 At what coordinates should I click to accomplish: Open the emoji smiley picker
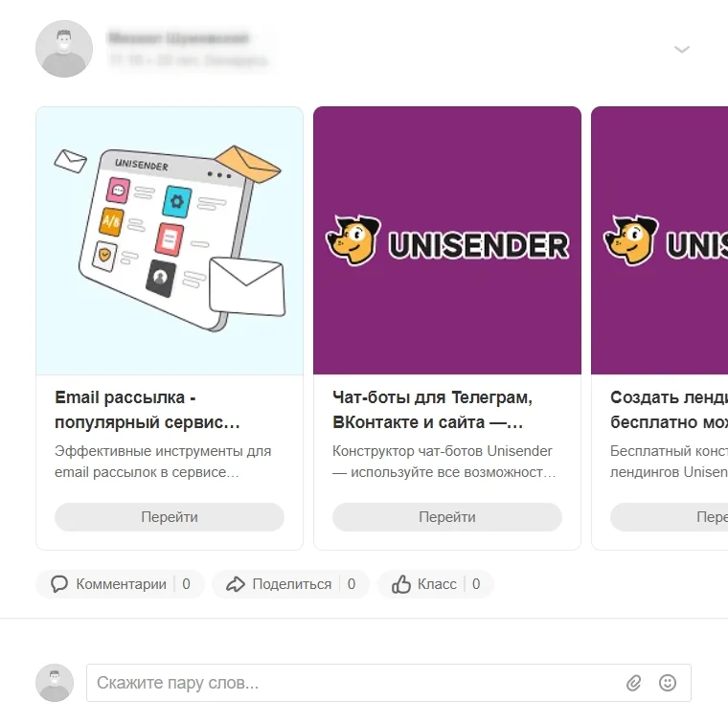click(x=668, y=684)
